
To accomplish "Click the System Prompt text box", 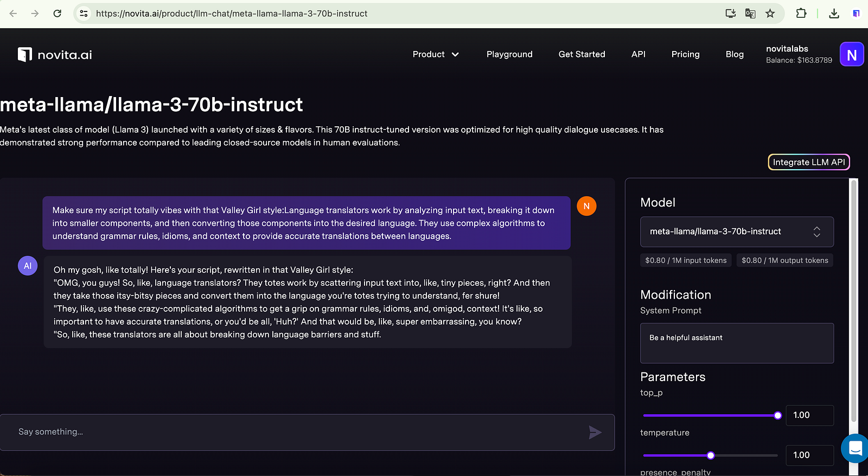I will click(737, 343).
